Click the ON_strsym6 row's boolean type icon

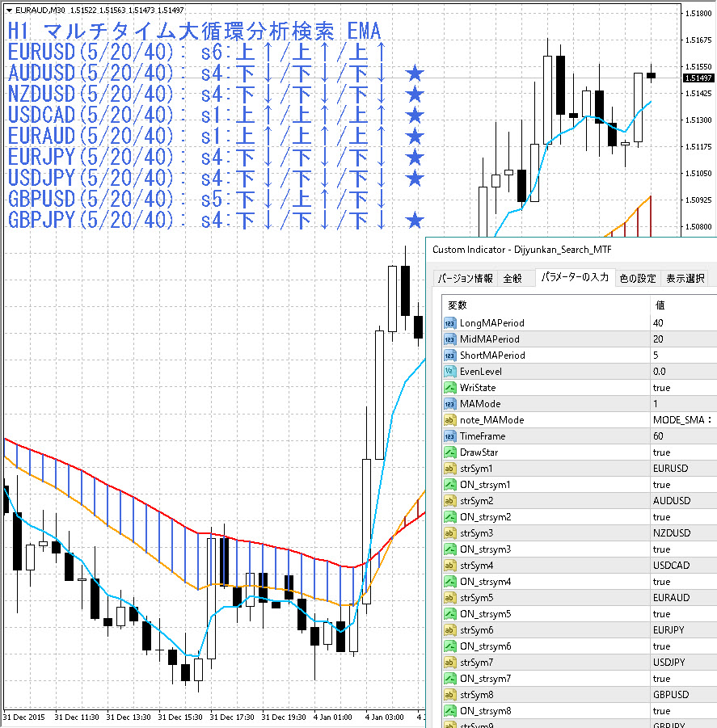point(449,646)
